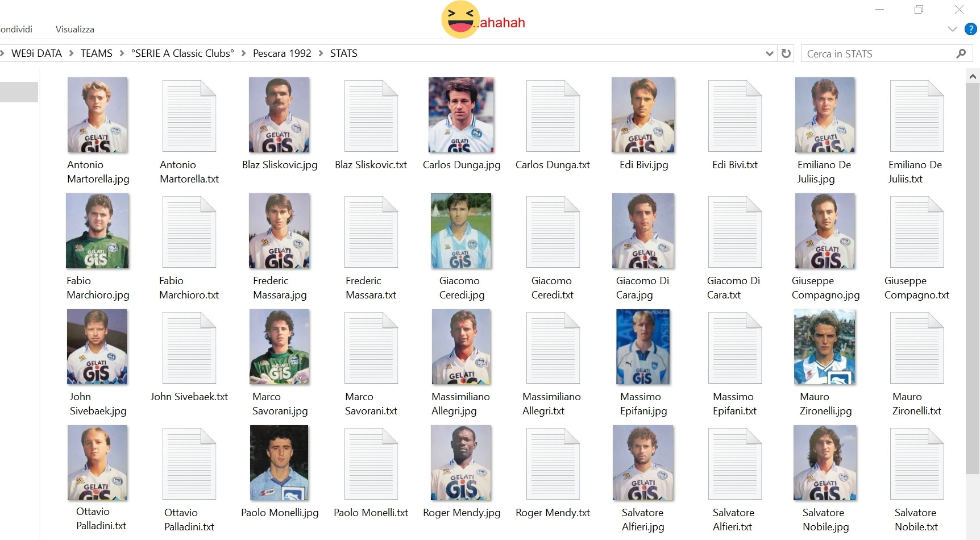Select the Mauro Zironelli.txt file icon

coord(916,347)
